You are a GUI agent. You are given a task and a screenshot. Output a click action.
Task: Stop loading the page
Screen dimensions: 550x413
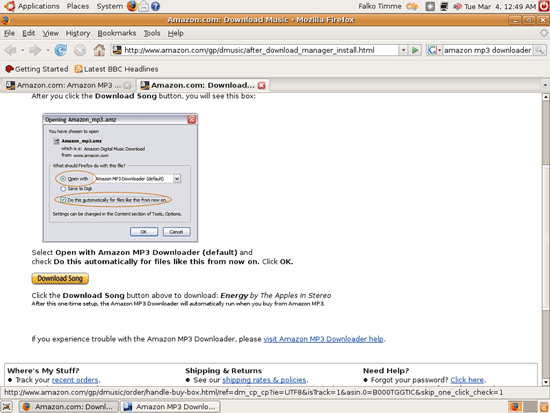point(80,50)
